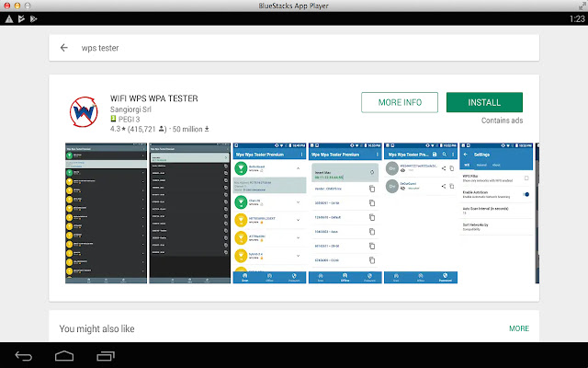
Task: Click the Android recent apps button
Action: pos(106,356)
